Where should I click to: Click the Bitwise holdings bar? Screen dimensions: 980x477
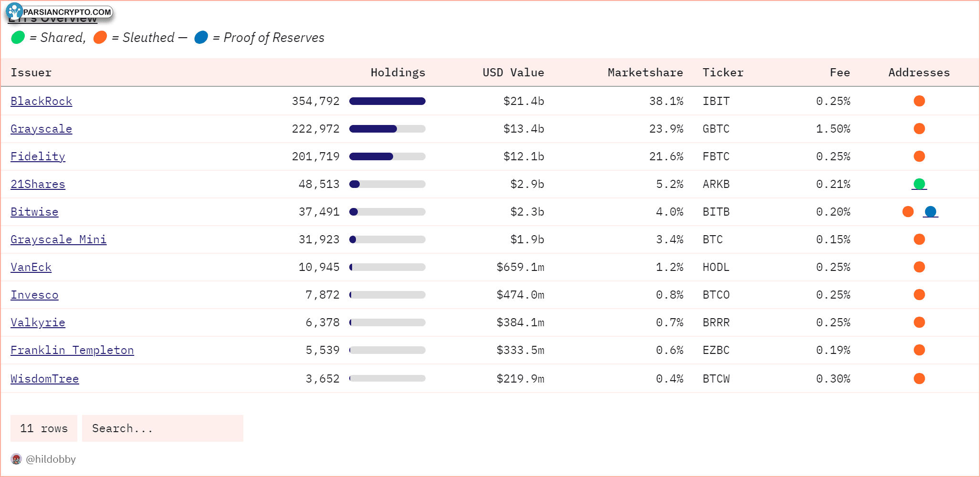click(387, 212)
